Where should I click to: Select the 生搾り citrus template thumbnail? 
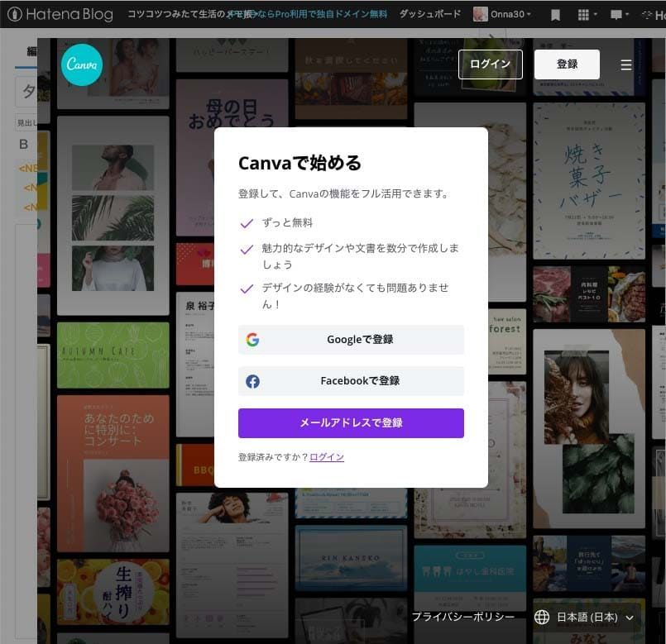113,592
